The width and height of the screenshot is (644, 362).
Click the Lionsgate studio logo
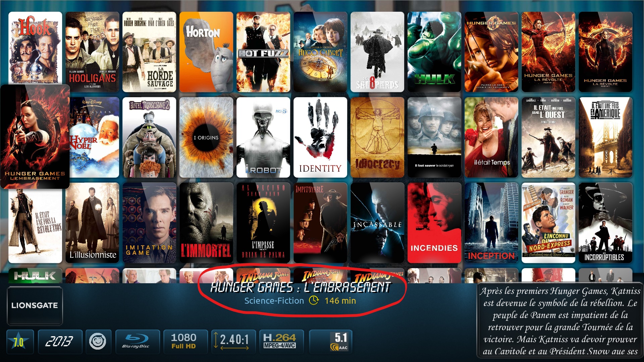[x=35, y=306]
